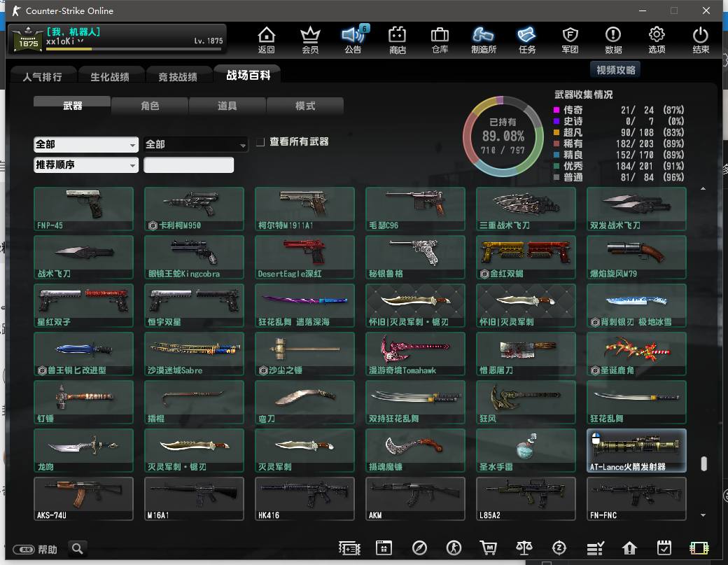The image size is (728, 565).
Task: Select the AKS-74U weapon card
Action: pos(83,498)
